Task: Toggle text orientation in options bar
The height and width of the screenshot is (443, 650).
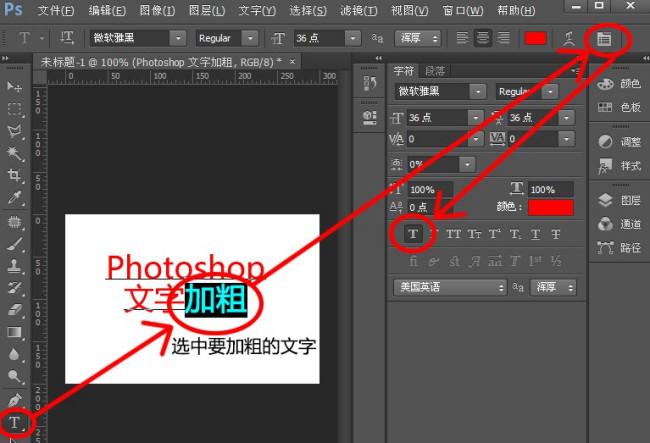Action: coord(67,38)
